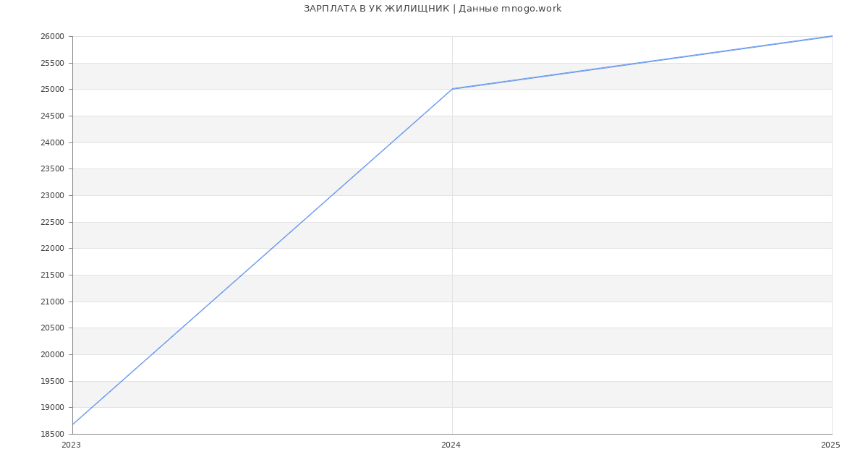The height and width of the screenshot is (470, 868).
Task: Click the 21500 y-axis label
Action: (54, 275)
